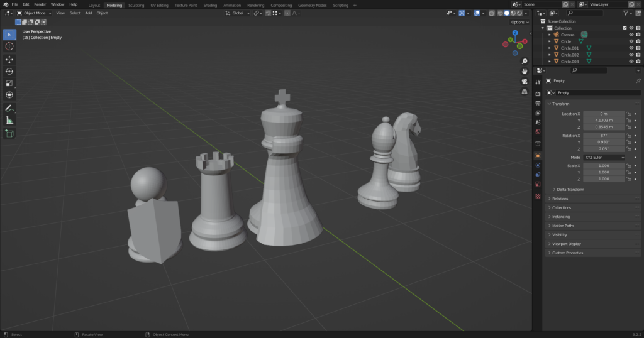Open the Scene properties tab
The height and width of the screenshot is (338, 644).
(x=538, y=123)
